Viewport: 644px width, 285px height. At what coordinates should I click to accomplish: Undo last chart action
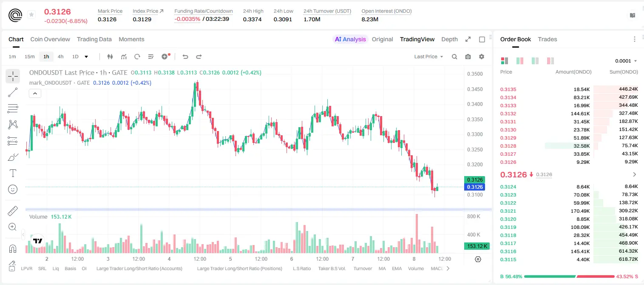(x=185, y=57)
